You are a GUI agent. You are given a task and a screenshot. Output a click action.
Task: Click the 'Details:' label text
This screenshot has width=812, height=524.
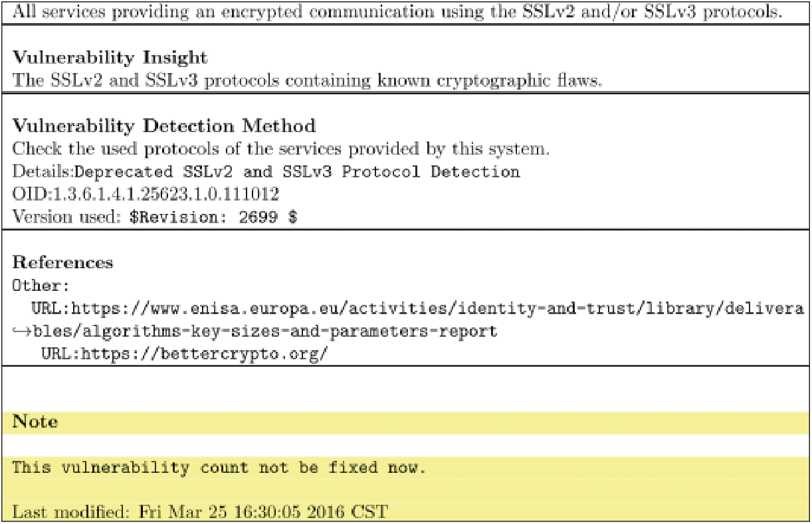click(x=43, y=172)
